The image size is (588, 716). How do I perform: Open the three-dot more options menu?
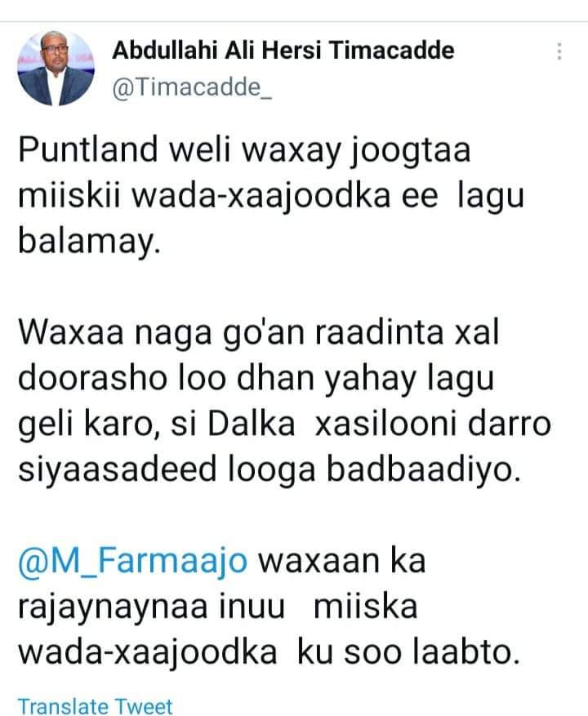pos(559,51)
